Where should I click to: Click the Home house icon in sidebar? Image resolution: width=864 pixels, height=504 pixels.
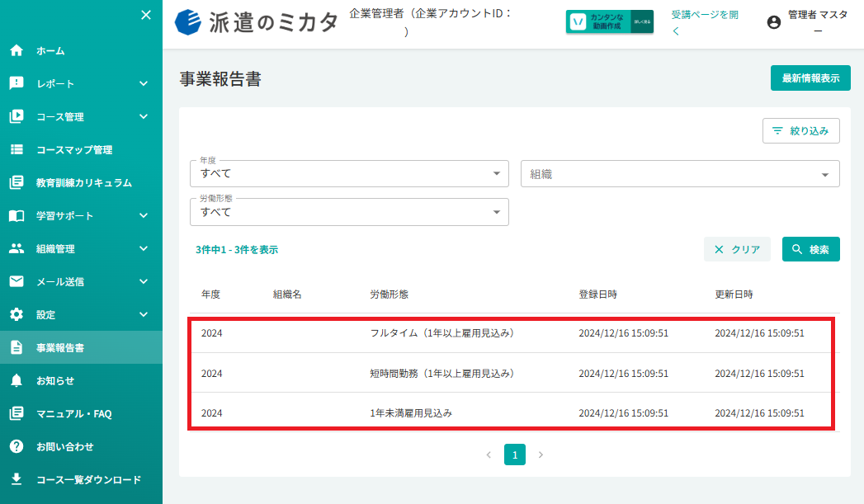pos(17,50)
